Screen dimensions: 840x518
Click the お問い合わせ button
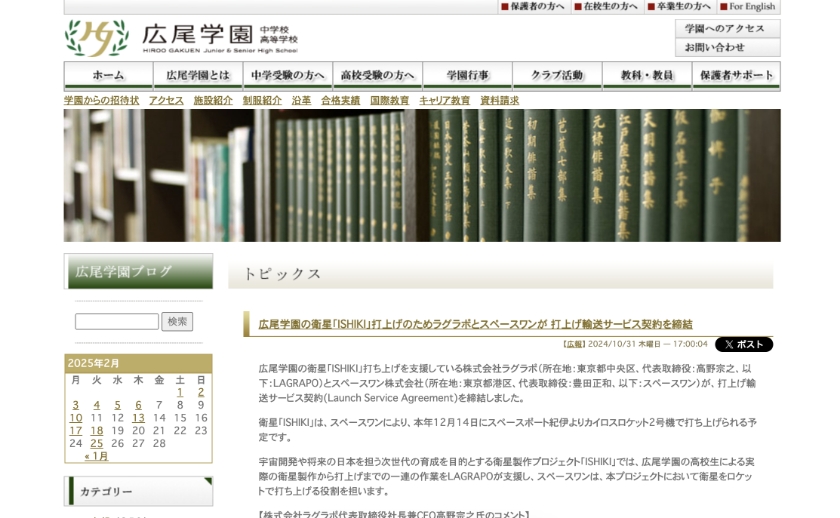click(x=726, y=48)
